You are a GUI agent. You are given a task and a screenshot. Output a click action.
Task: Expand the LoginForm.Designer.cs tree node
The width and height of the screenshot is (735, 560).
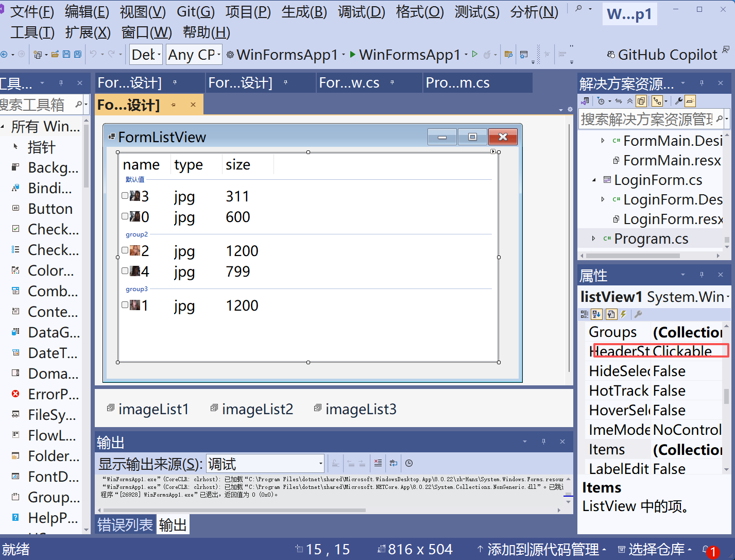[603, 199]
